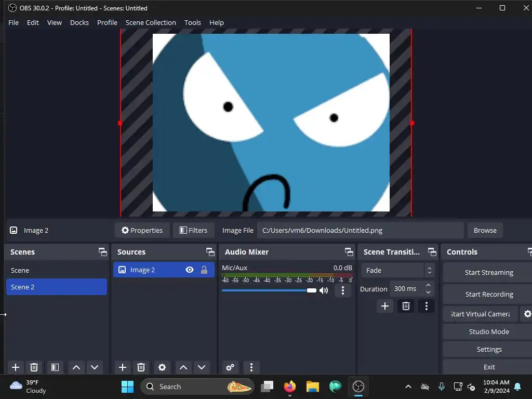Open Task View in the taskbar
This screenshot has width=532, height=399.
point(267,387)
